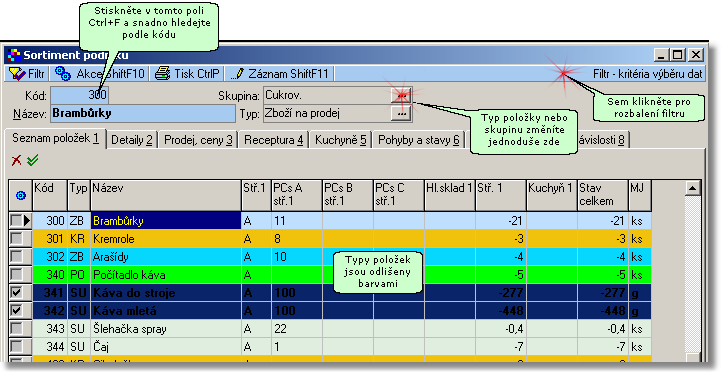Click the green checkmark select-all icon
Viewport: 721px width, 380px height.
(x=33, y=160)
